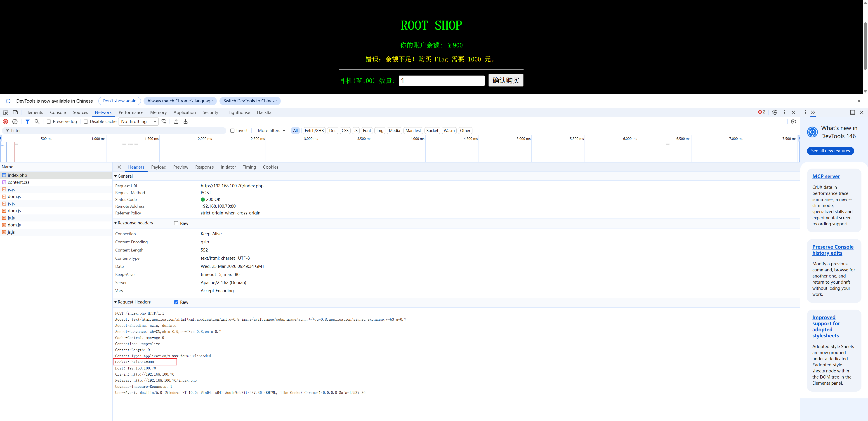This screenshot has width=868, height=421.
Task: Open the Console panel tab
Action: coord(58,113)
